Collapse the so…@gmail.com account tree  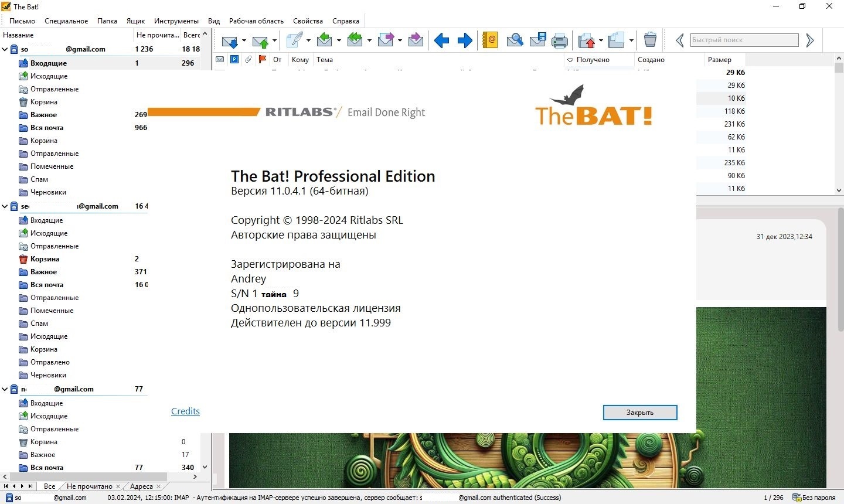[x=5, y=49]
